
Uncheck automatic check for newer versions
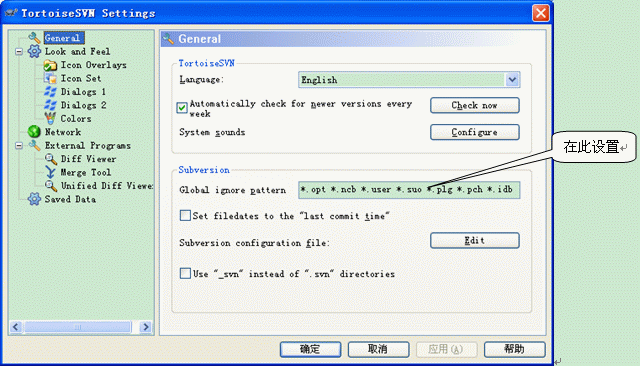click(182, 108)
